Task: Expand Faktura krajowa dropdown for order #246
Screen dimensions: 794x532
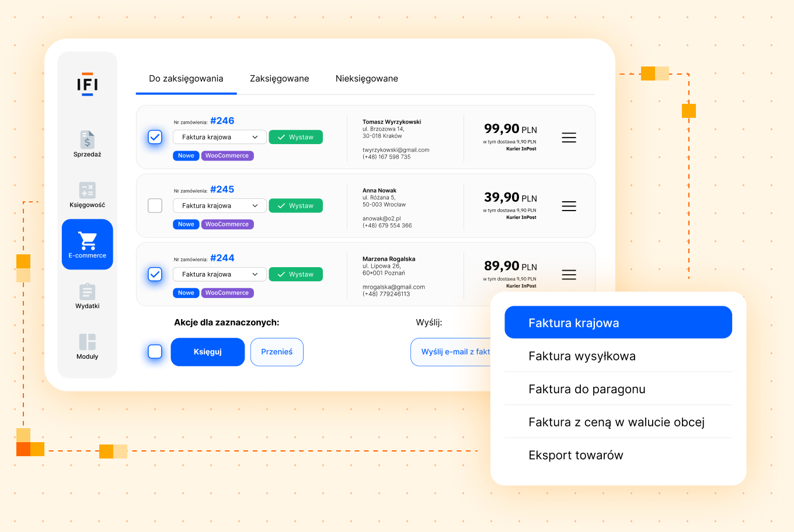Action: pos(220,137)
